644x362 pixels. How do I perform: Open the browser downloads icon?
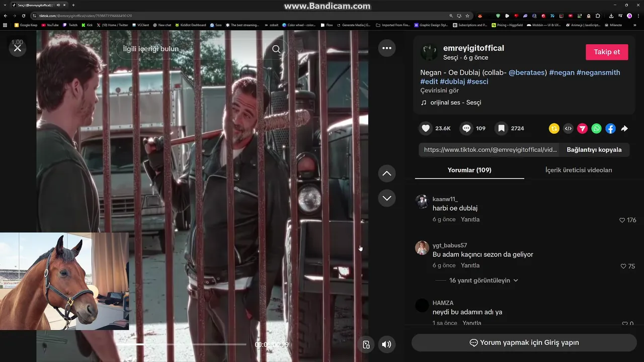(611, 16)
